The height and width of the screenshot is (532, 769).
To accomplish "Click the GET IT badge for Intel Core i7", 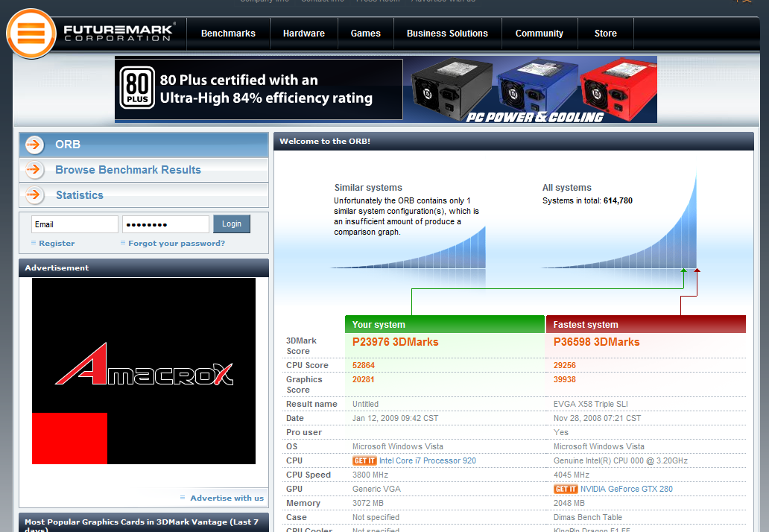I will [x=364, y=461].
